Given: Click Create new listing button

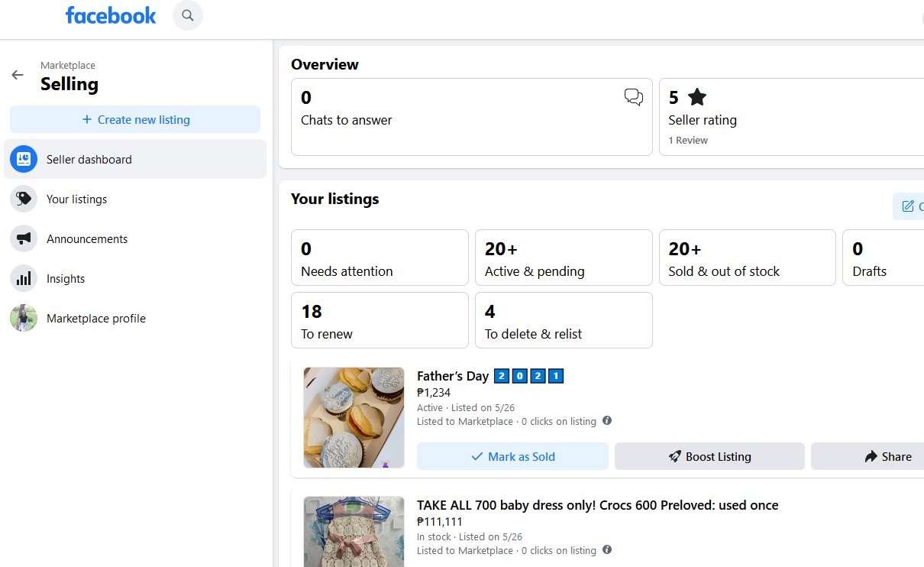Looking at the screenshot, I should pyautogui.click(x=135, y=120).
